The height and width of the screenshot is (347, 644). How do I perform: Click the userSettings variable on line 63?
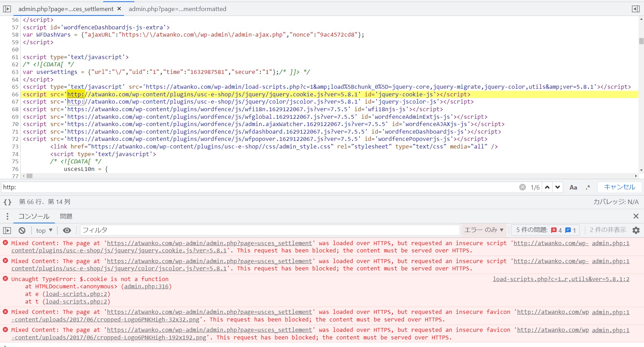pos(57,72)
